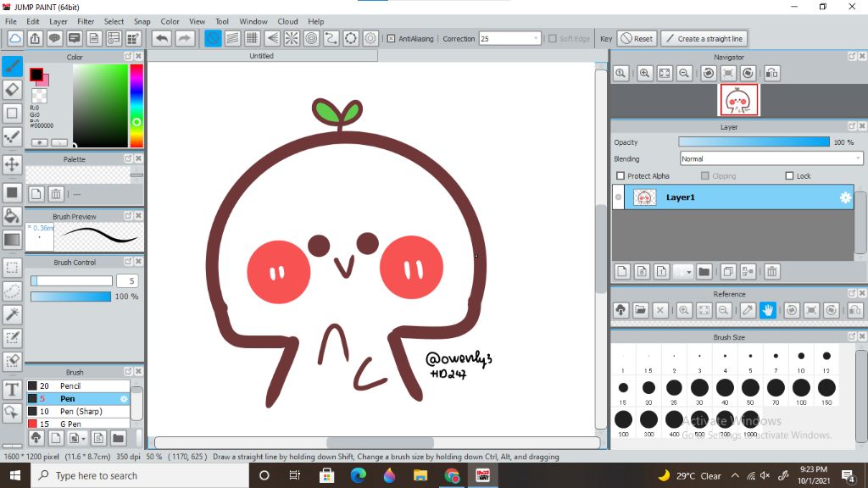Close the Palette panel
This screenshot has width=868, height=488.
point(138,158)
